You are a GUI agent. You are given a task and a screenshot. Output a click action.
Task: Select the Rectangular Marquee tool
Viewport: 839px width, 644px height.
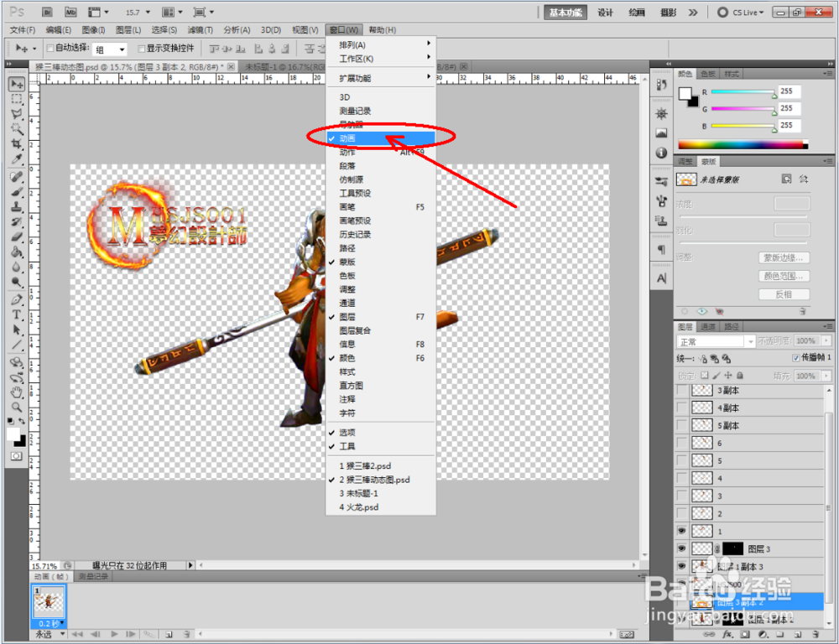click(17, 100)
